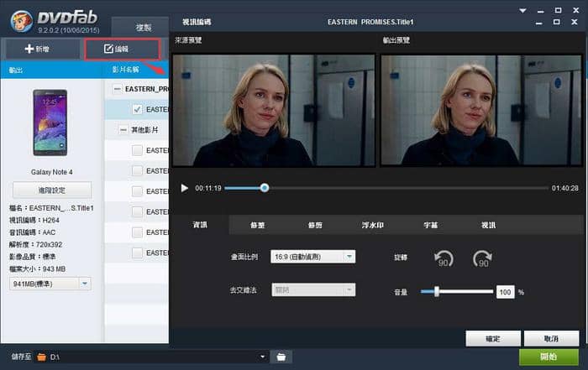Click the orange folder icon beside D:\
This screenshot has width=588, height=370.
tap(41, 357)
